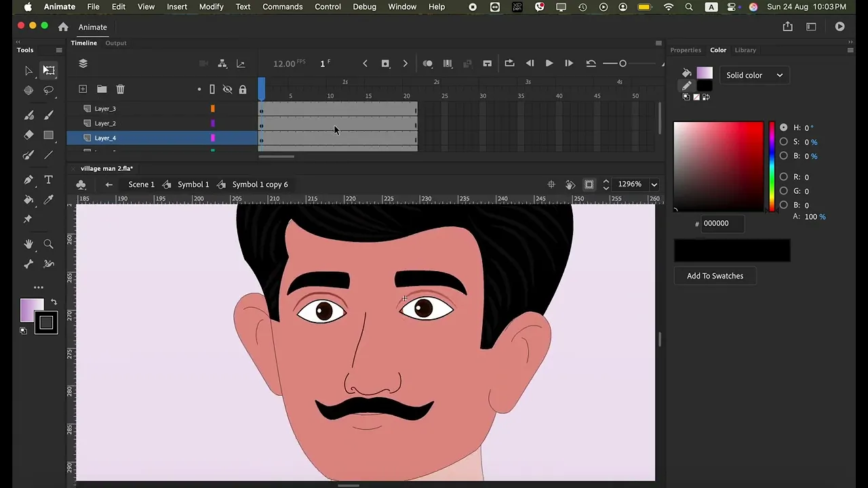The height and width of the screenshot is (488, 868).
Task: Choose the Hand tool
Action: click(x=28, y=244)
